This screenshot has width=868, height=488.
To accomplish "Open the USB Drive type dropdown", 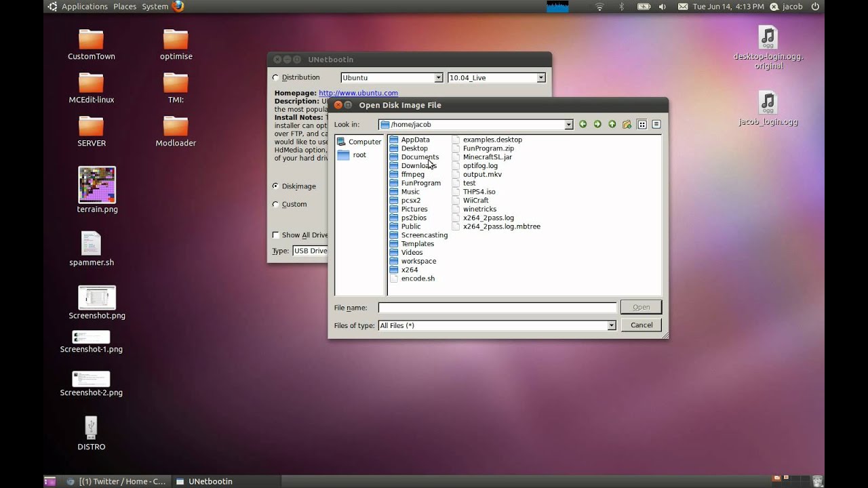I will point(311,251).
